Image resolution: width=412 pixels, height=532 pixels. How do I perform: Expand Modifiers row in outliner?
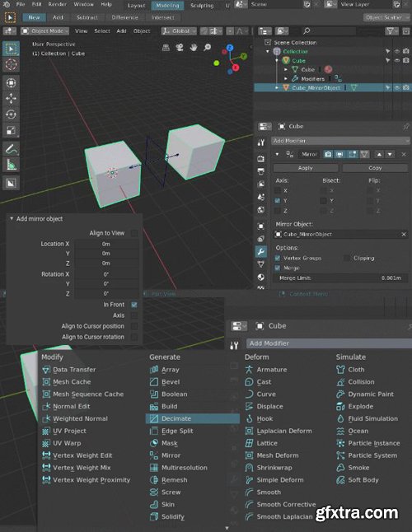point(286,79)
